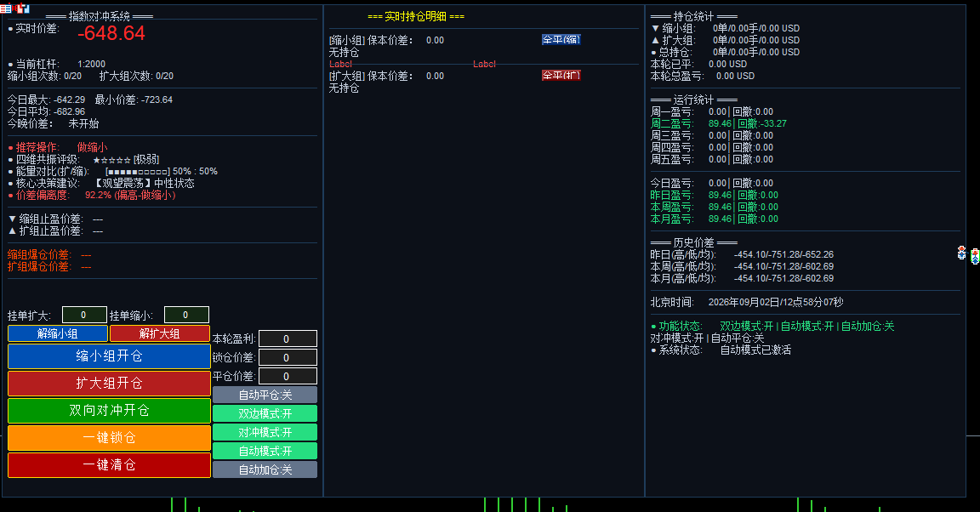Focus the 本轮盈利 input field
The image size is (980, 512).
[288, 338]
